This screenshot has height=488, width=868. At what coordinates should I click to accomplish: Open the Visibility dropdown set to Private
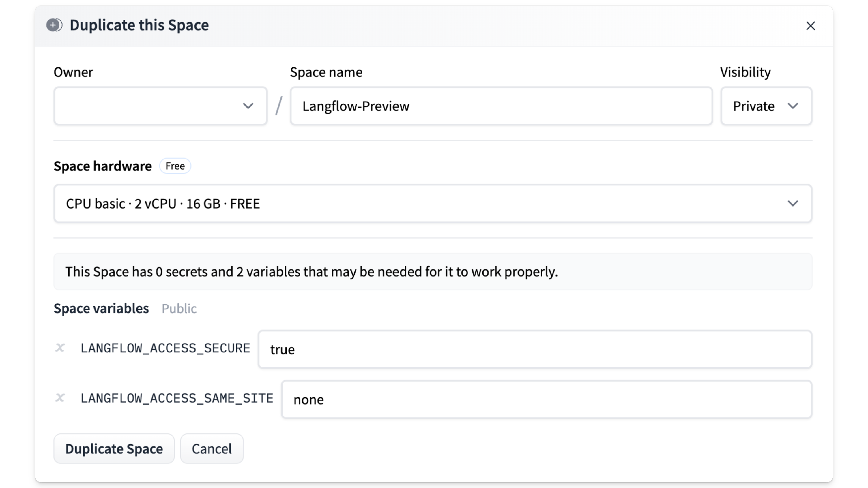coord(766,106)
